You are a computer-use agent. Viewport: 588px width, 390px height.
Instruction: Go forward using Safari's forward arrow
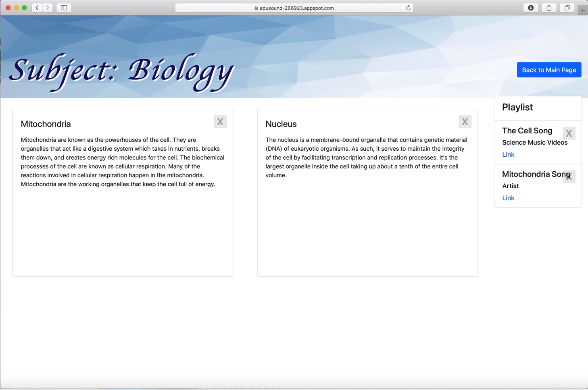pos(48,8)
